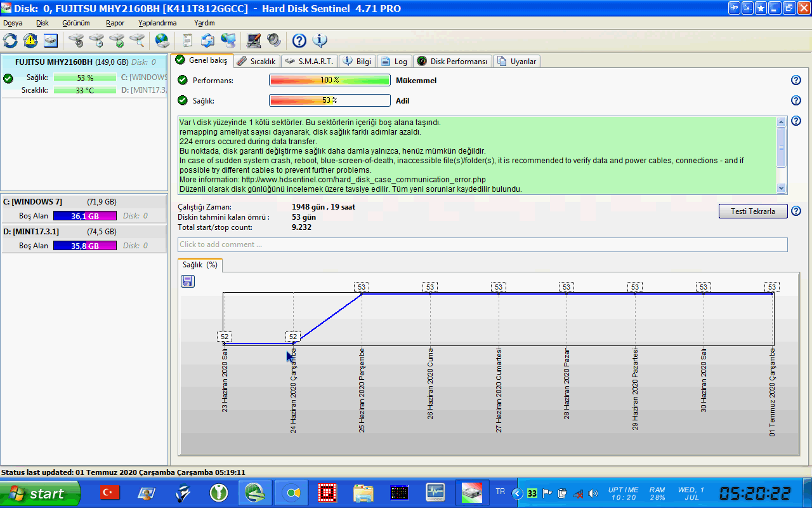Click the Testi Tekrarla button
This screenshot has height=508, width=812.
[x=753, y=211]
